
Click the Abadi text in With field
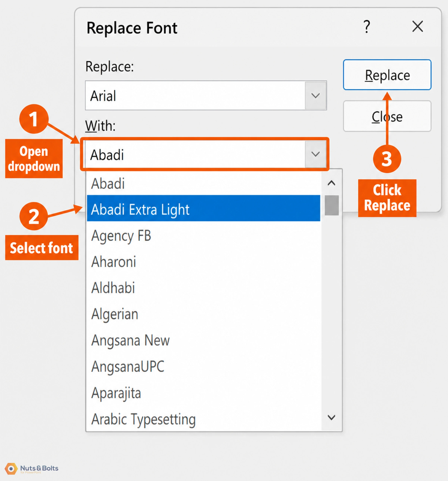[107, 155]
